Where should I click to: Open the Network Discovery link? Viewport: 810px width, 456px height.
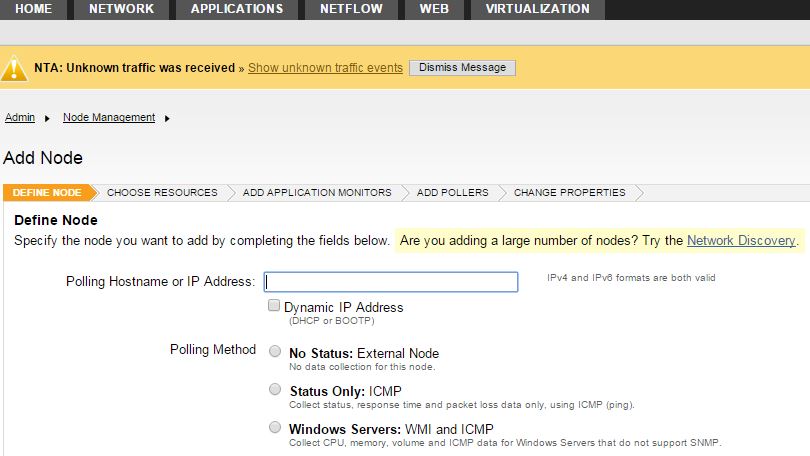(x=741, y=240)
